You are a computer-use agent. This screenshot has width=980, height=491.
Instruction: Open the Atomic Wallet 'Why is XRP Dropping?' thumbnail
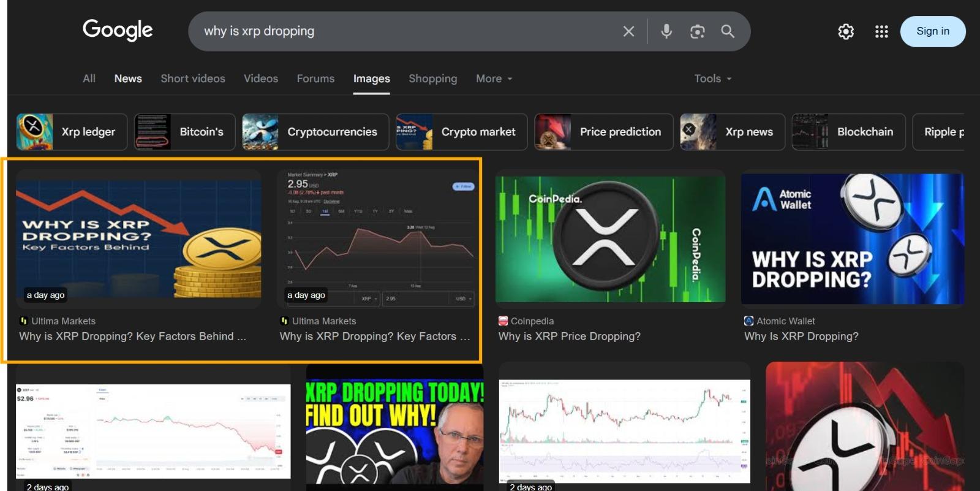click(x=853, y=239)
